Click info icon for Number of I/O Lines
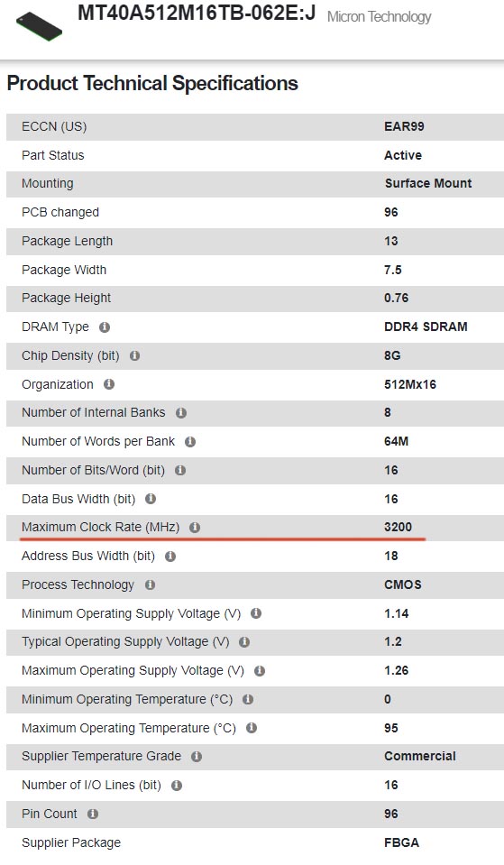 coord(177,785)
